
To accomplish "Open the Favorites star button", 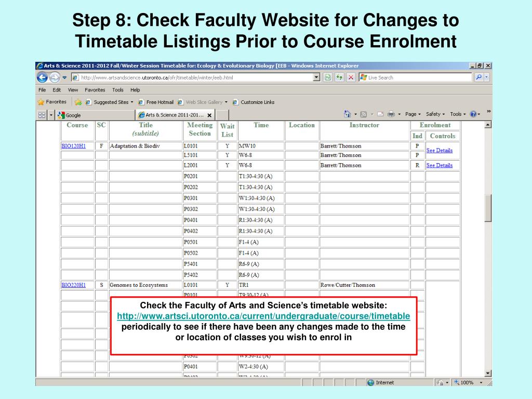I will tap(52, 102).
